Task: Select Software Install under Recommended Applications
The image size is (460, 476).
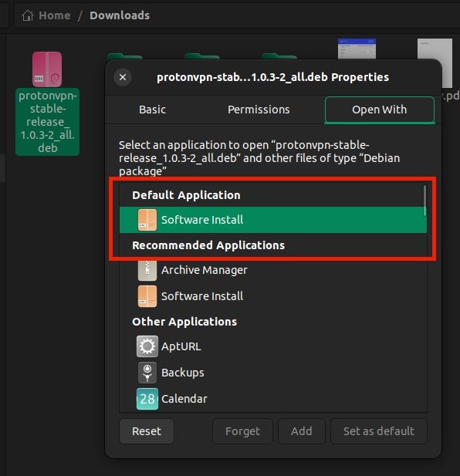Action: click(273, 296)
